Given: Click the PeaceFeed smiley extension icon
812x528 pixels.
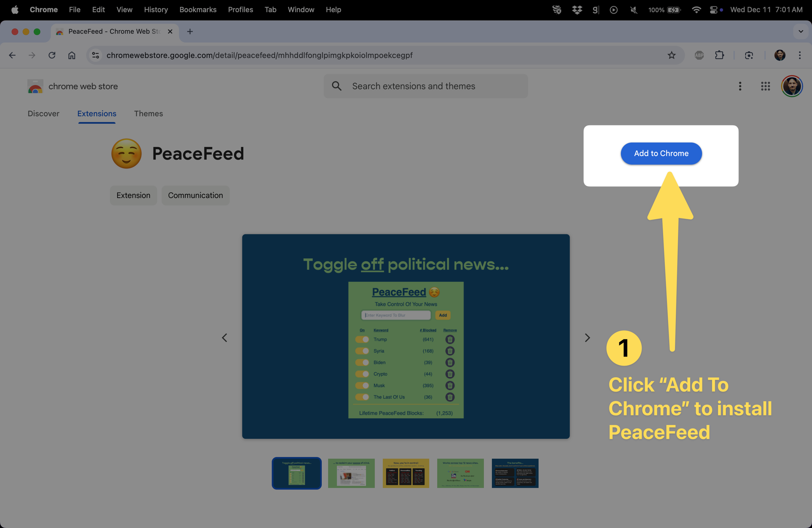Looking at the screenshot, I should (x=126, y=154).
